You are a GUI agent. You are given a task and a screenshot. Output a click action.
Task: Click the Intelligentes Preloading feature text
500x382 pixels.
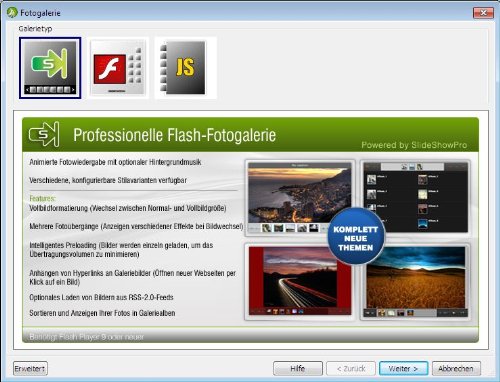(x=121, y=250)
